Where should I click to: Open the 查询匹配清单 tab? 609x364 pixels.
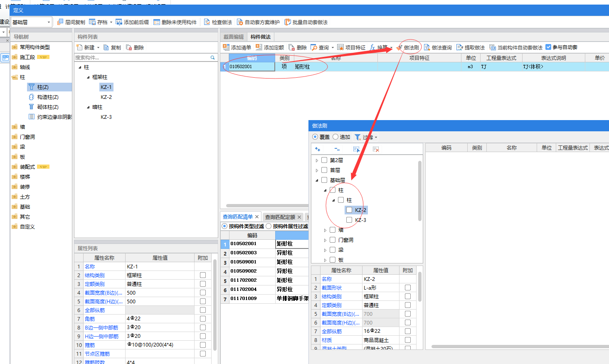238,216
